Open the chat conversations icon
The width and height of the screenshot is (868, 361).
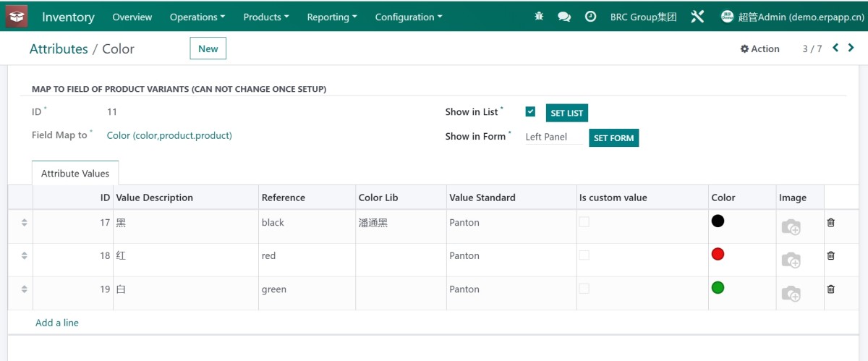click(x=564, y=17)
